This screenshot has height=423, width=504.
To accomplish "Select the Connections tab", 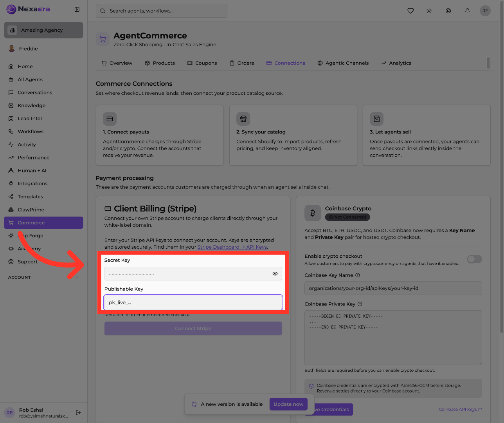I will point(286,63).
